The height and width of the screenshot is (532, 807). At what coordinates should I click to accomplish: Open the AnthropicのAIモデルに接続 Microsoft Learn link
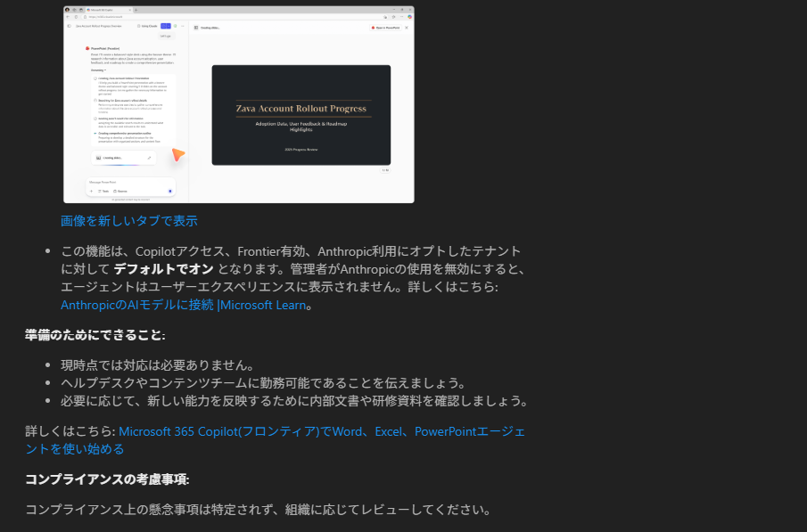[x=185, y=305]
